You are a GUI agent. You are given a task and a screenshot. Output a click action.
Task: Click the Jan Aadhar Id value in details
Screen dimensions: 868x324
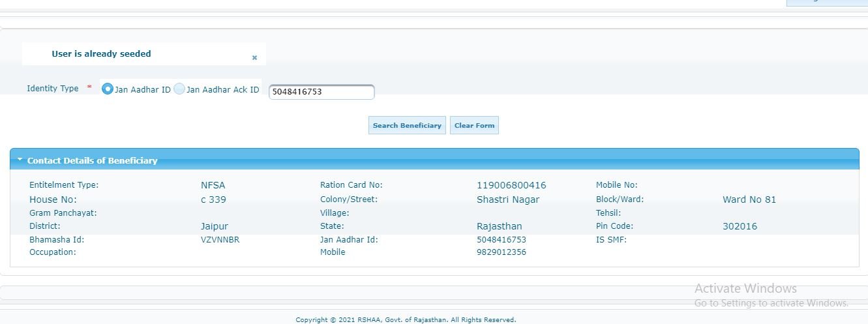click(x=501, y=239)
